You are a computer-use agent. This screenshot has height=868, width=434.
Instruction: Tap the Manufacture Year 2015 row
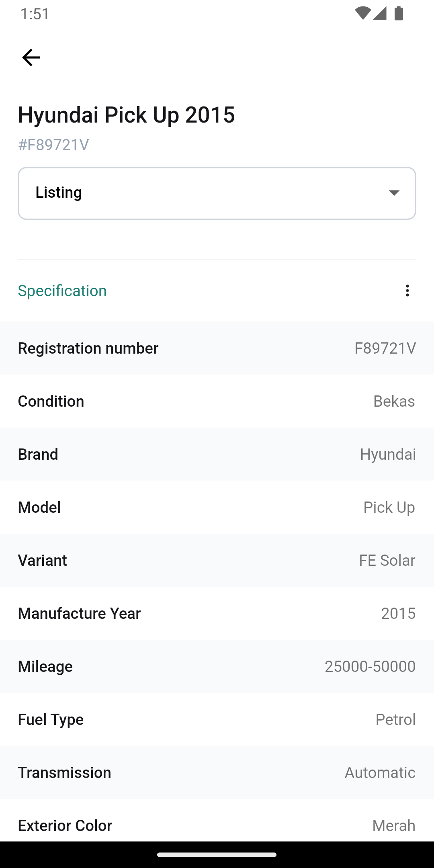pos(217,613)
